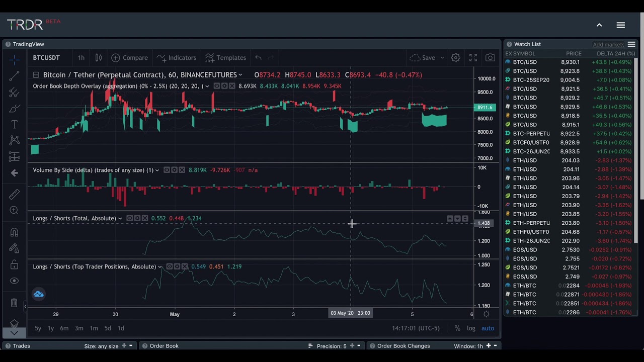This screenshot has width=644, height=362.
Task: Expand the Save dropdown arrow
Action: click(442, 58)
